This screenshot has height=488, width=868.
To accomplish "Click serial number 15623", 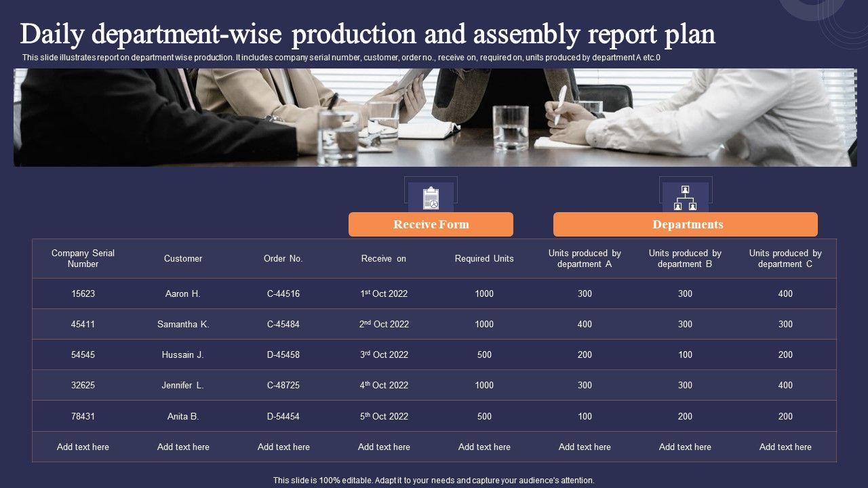I will (83, 293).
